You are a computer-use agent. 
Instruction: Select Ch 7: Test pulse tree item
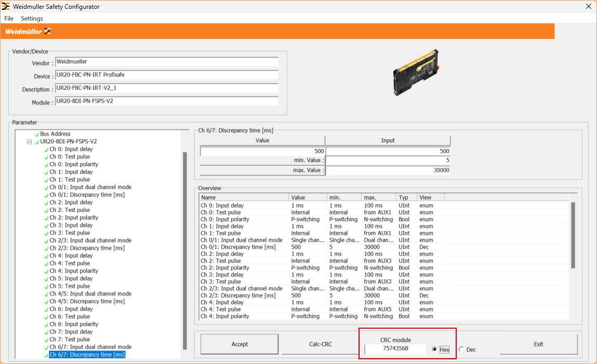tap(70, 339)
